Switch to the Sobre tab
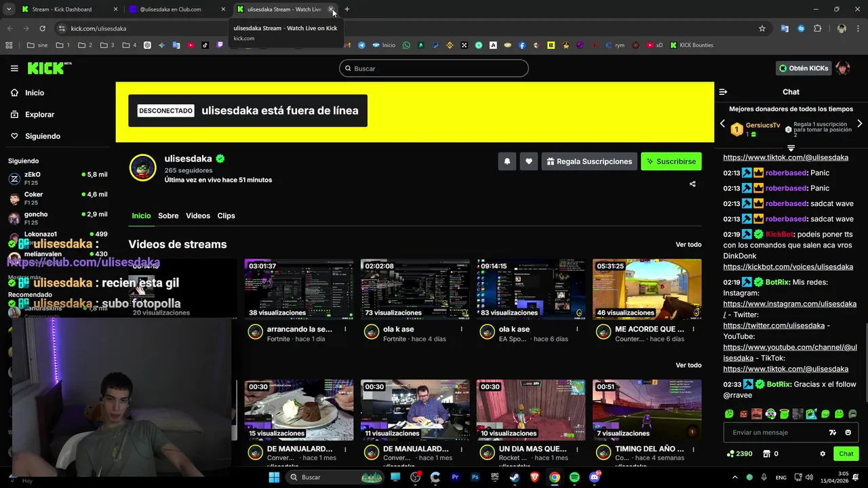Image resolution: width=868 pixels, height=488 pixels. click(168, 216)
